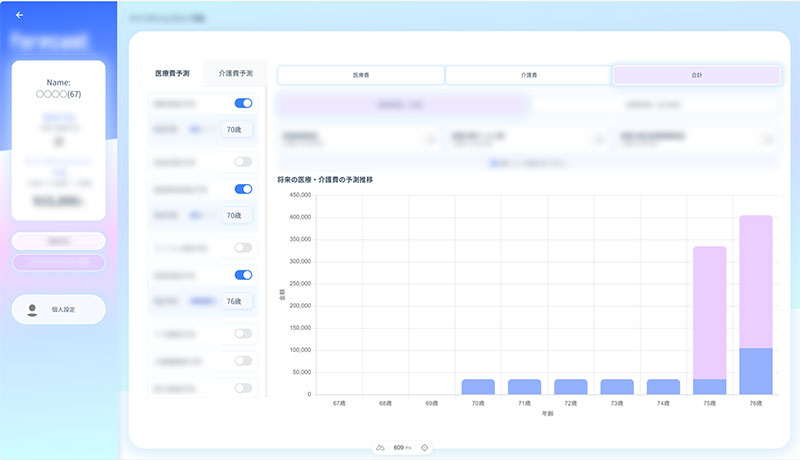Turn off the topmost enabled toggle in list
This screenshot has height=460, width=800.
(x=243, y=103)
